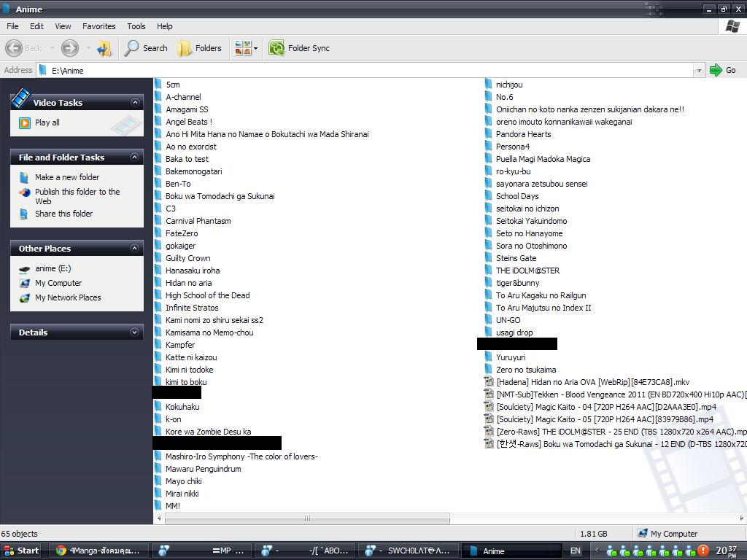Click the scrollbar left arrow
The width and height of the screenshot is (747, 560).
pos(159,518)
